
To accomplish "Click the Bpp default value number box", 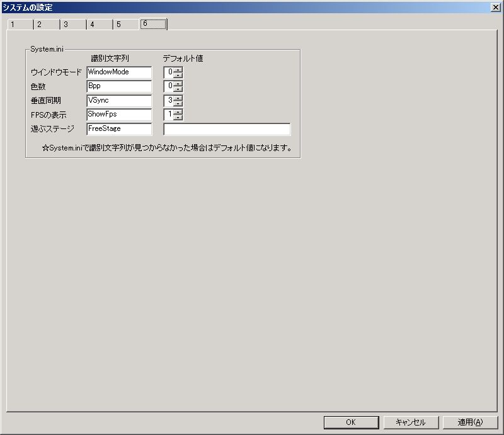I will click(x=169, y=86).
